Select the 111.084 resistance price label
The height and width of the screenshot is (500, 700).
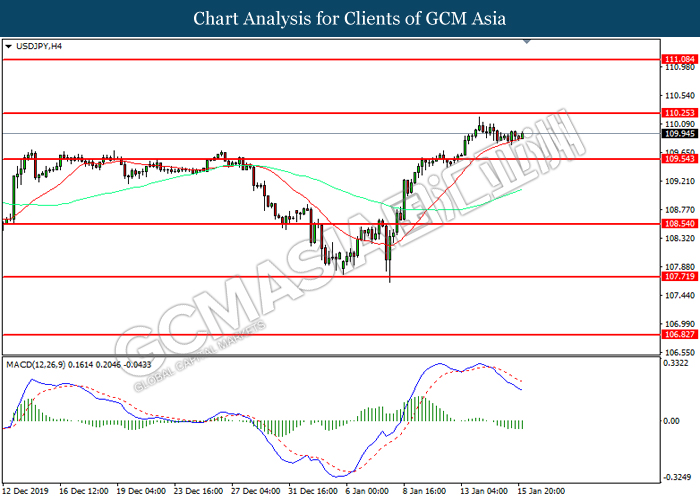coord(680,59)
